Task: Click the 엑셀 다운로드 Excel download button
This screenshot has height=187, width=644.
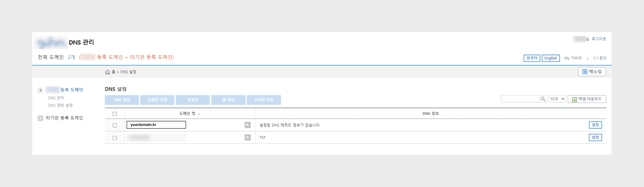Action: tap(587, 99)
